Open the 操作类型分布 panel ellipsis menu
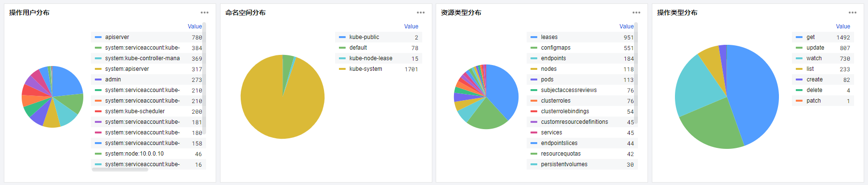868x185 pixels. (853, 13)
